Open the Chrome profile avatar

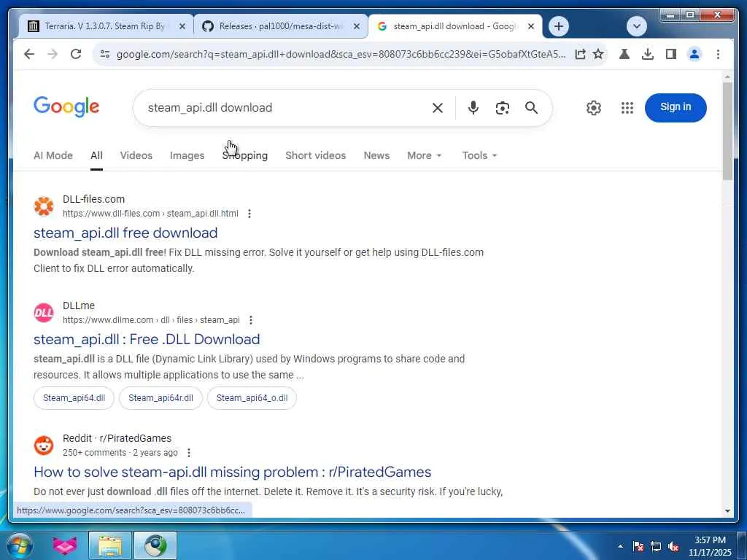694,54
